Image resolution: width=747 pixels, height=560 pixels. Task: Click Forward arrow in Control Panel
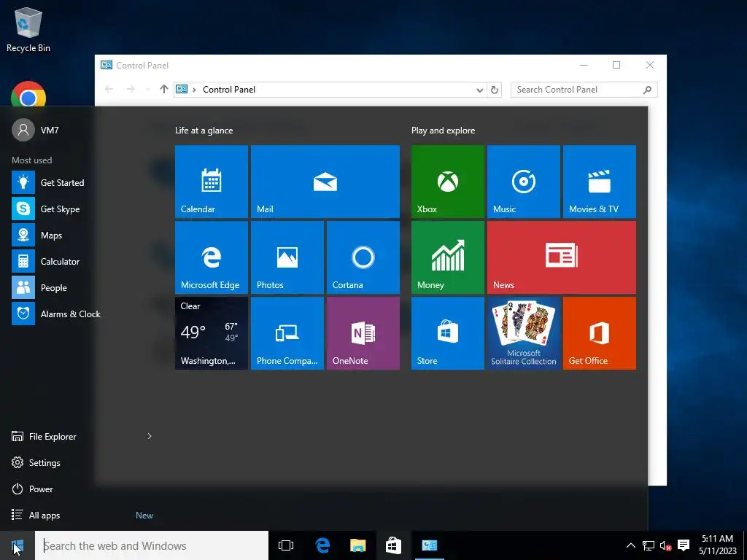[130, 89]
